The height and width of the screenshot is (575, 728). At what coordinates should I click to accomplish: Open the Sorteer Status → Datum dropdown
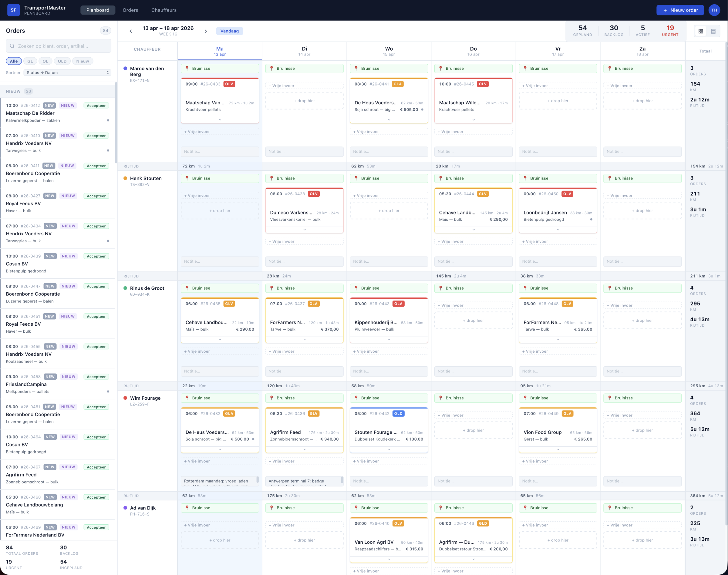coord(67,73)
